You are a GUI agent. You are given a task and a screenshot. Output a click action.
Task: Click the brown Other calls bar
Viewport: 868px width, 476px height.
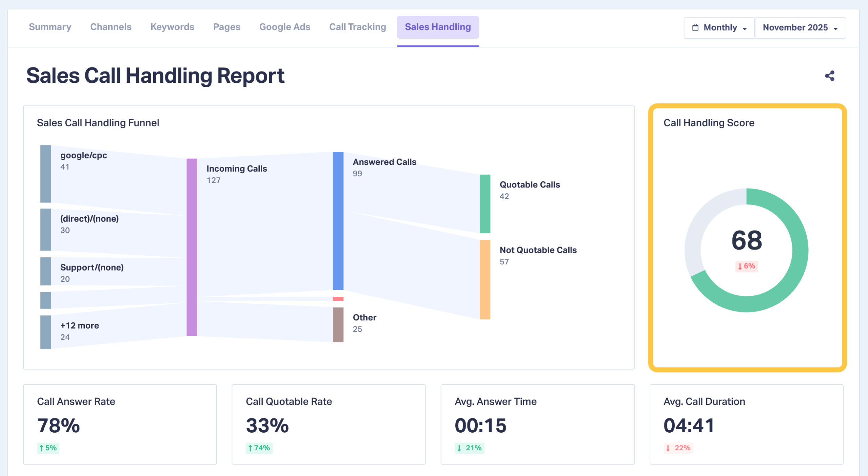click(x=338, y=324)
